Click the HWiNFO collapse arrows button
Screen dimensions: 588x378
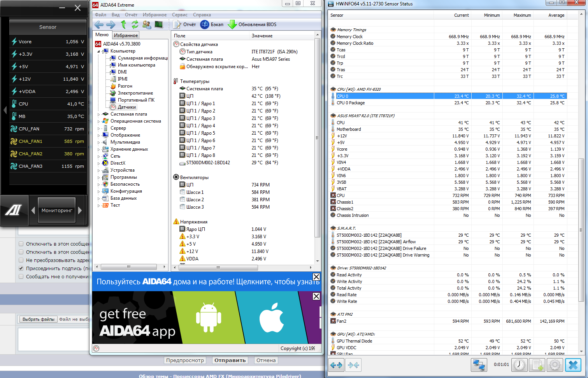[354, 365]
